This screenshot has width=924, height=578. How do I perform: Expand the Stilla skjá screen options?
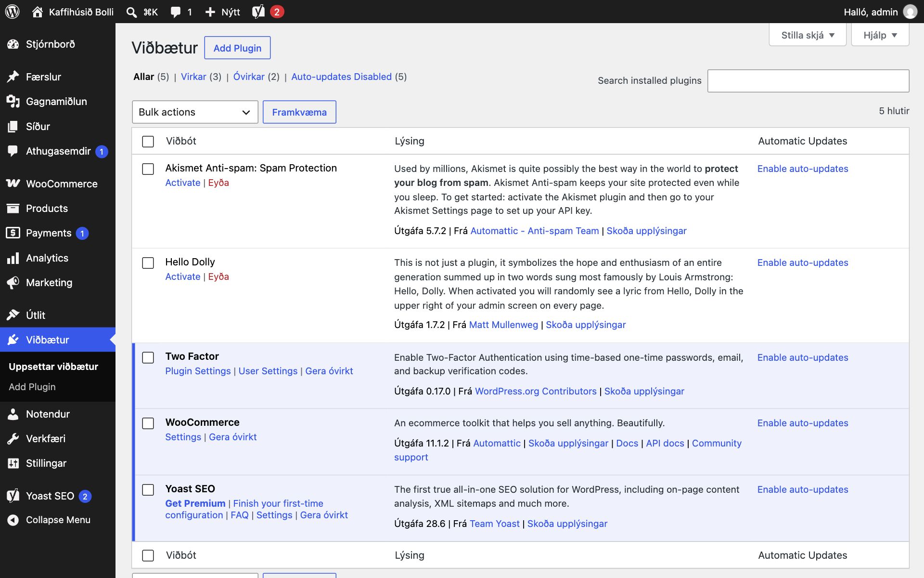(x=808, y=35)
